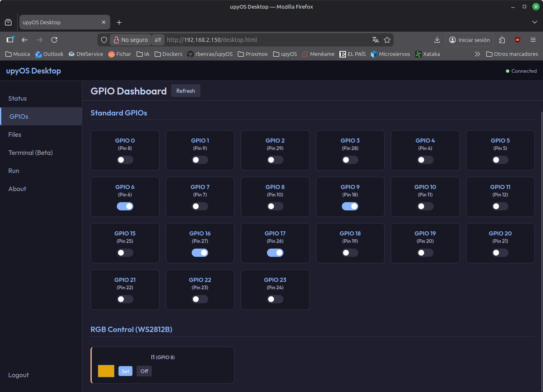Open the RGB color picker swatch
543x392 pixels.
point(106,371)
